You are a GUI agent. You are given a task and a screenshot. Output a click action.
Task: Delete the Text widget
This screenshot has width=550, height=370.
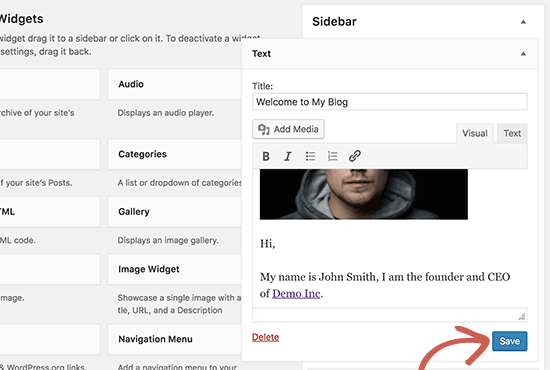click(266, 337)
